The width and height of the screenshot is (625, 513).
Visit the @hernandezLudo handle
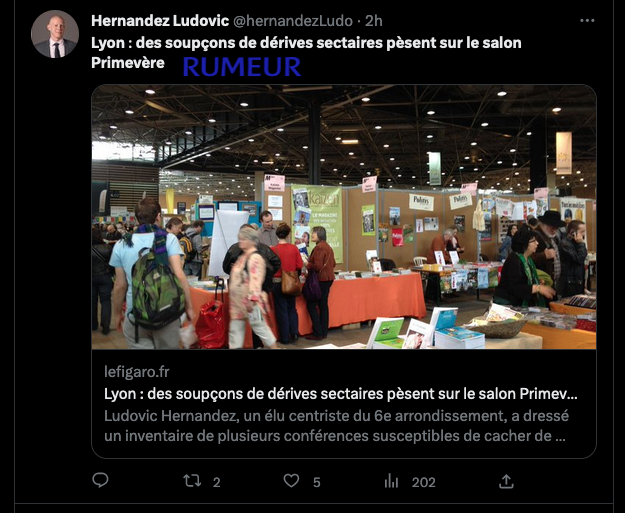pos(293,21)
